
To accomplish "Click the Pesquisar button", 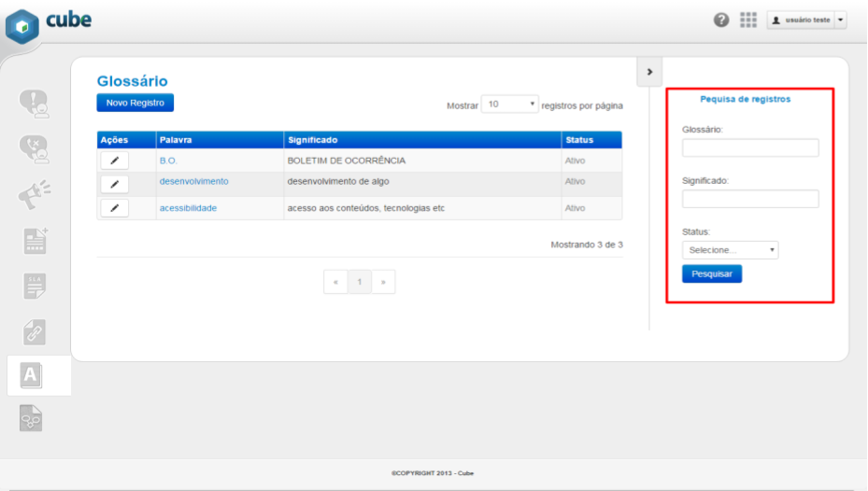I will point(712,274).
